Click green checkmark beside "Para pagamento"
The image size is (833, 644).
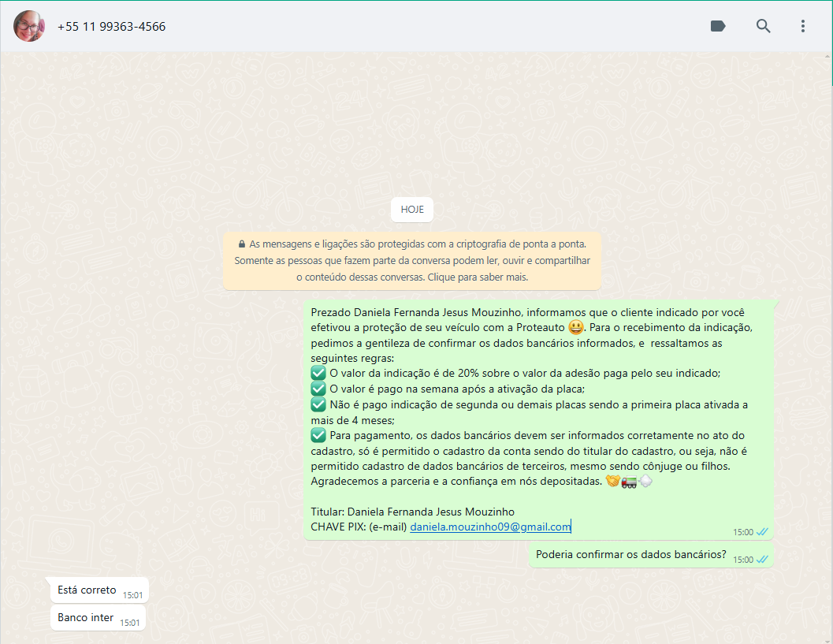[x=318, y=435]
